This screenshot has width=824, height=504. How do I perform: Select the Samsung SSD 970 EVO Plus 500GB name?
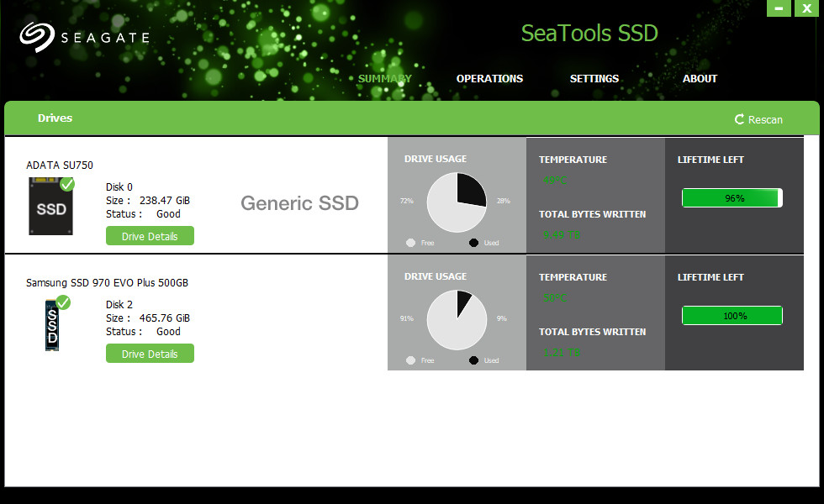tap(108, 282)
